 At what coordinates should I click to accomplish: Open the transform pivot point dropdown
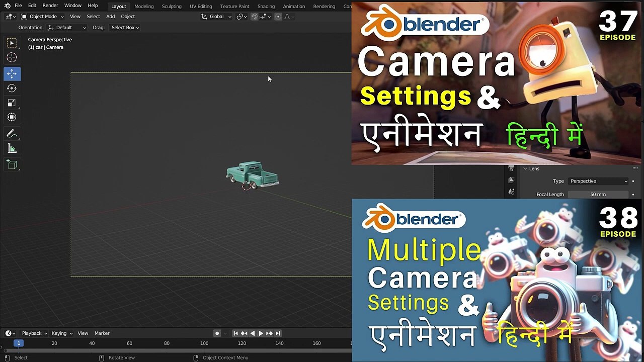242,17
